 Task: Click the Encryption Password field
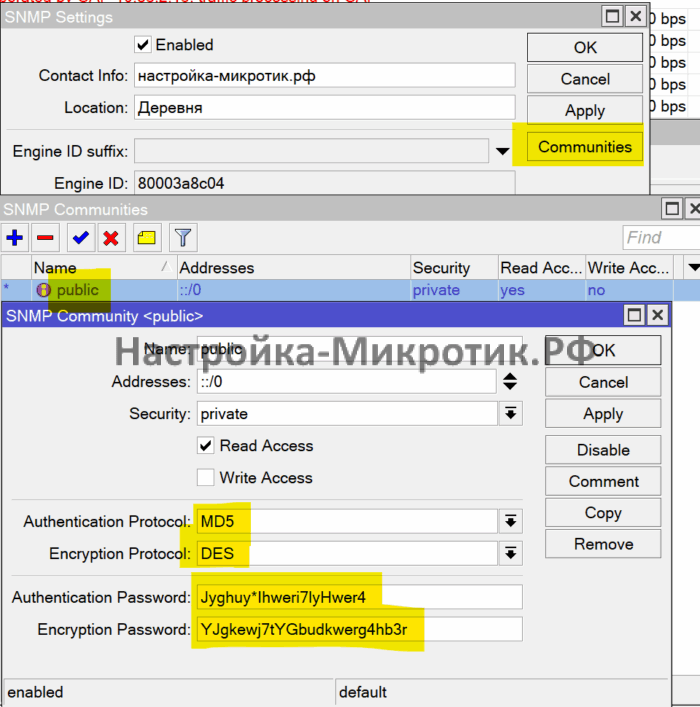pos(359,629)
